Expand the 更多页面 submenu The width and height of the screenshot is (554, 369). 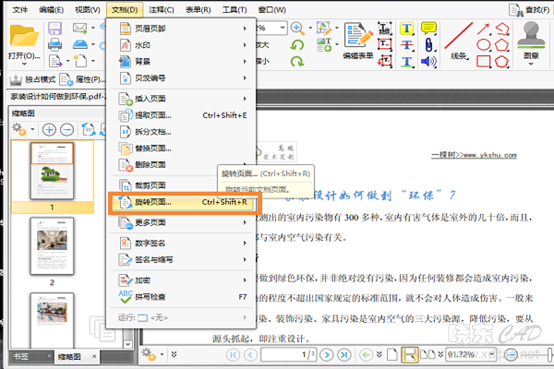[182, 223]
